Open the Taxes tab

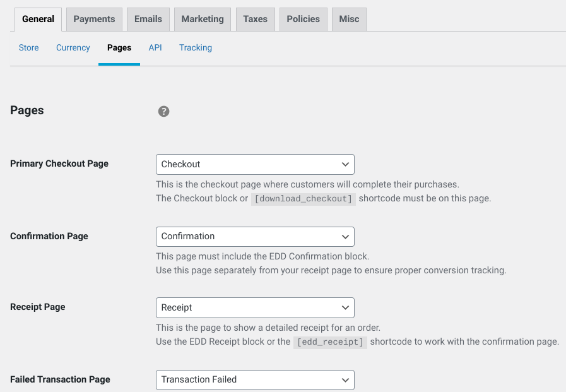tap(255, 19)
